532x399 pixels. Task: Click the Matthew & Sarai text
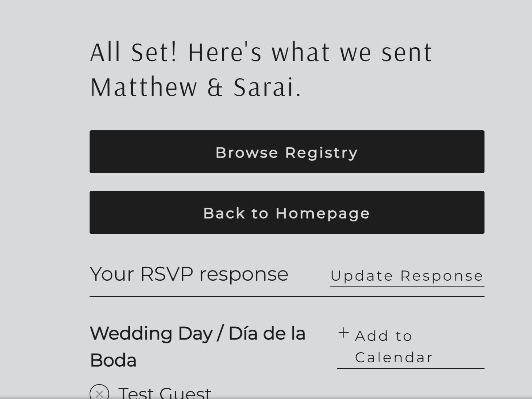click(x=196, y=87)
